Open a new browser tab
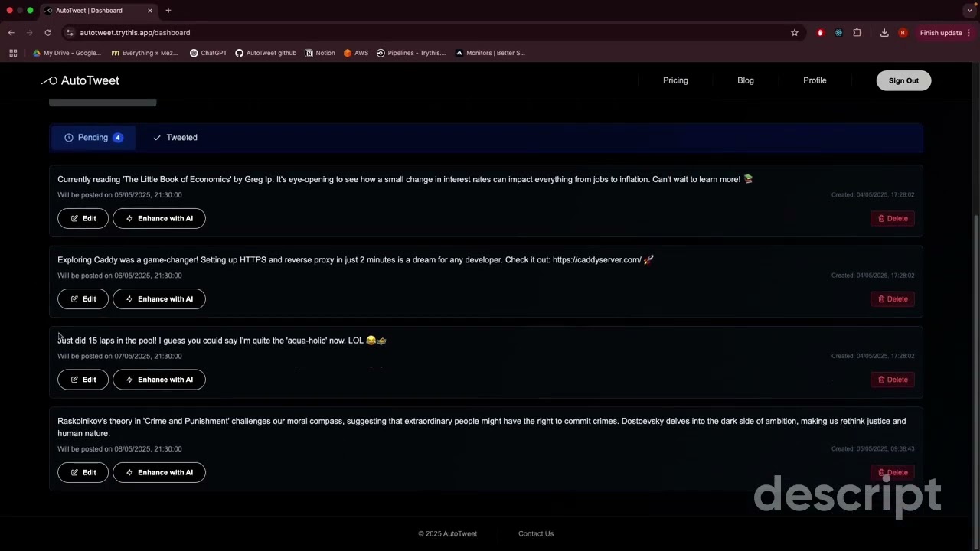The width and height of the screenshot is (980, 551). point(168,11)
